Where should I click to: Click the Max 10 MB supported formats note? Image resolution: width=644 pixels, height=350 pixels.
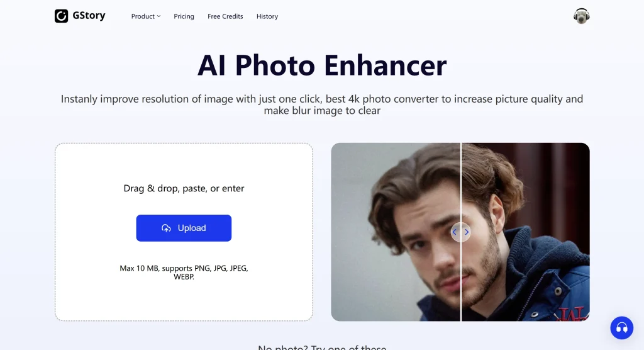184,273
